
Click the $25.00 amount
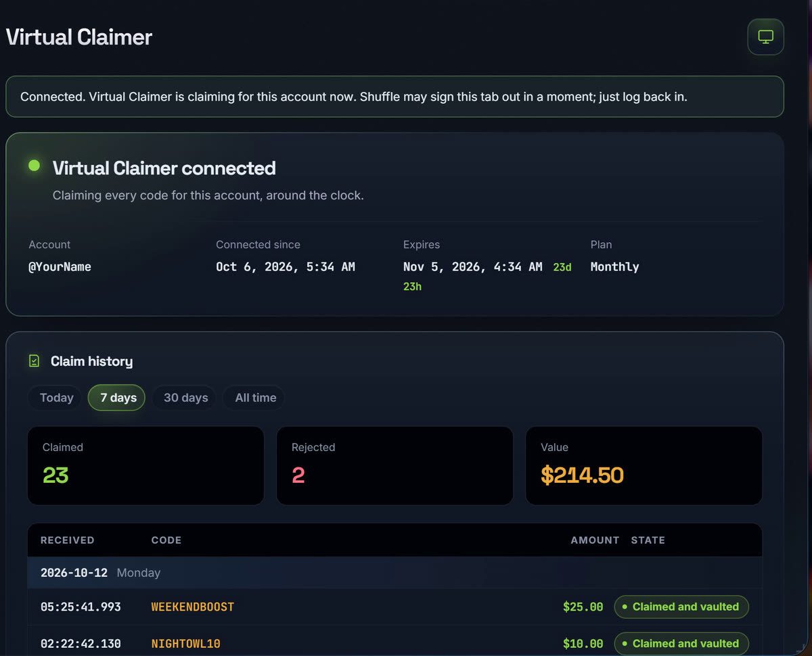pyautogui.click(x=583, y=607)
